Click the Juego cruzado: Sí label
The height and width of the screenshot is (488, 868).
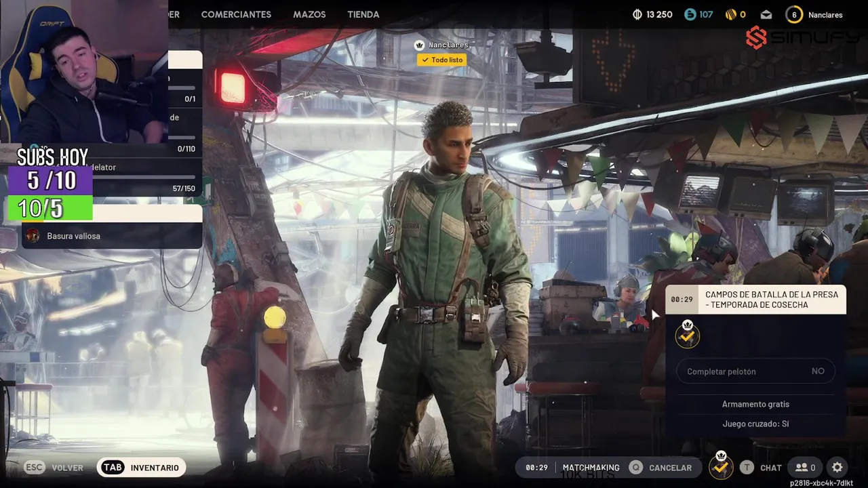point(755,424)
